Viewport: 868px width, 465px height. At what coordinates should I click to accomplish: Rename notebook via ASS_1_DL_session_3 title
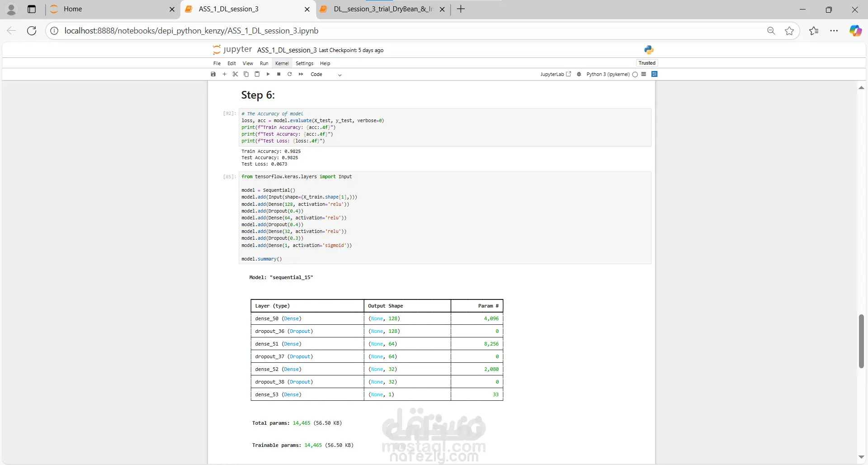click(x=287, y=50)
